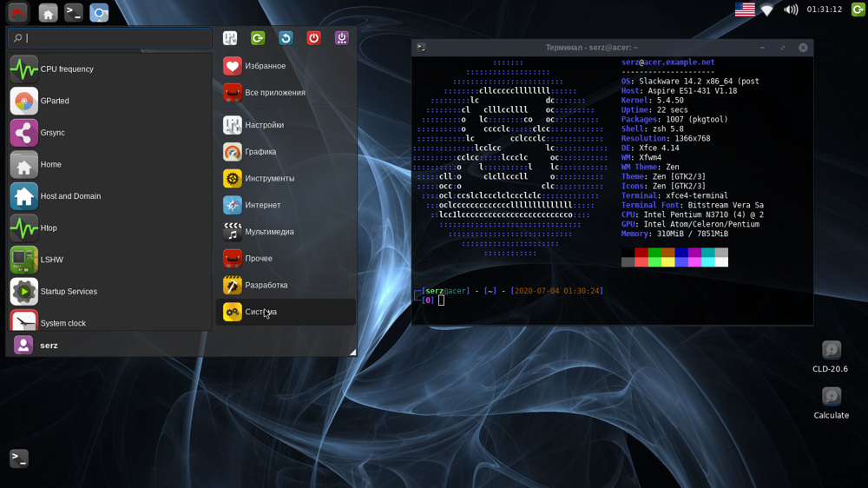Select the Интернет category
The image size is (868, 488).
click(262, 205)
